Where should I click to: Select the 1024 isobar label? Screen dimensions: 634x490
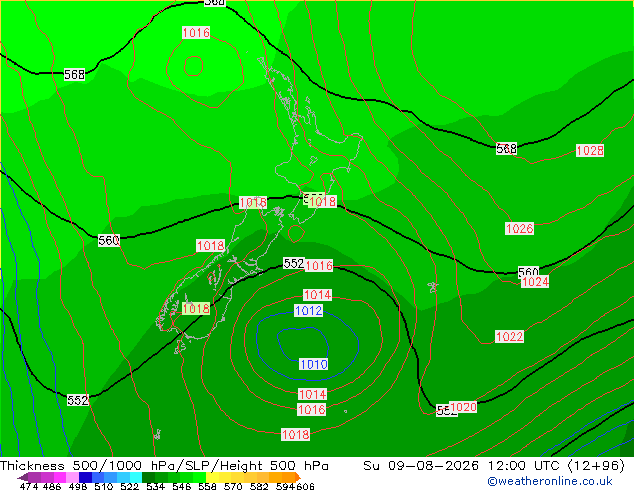coord(535,282)
